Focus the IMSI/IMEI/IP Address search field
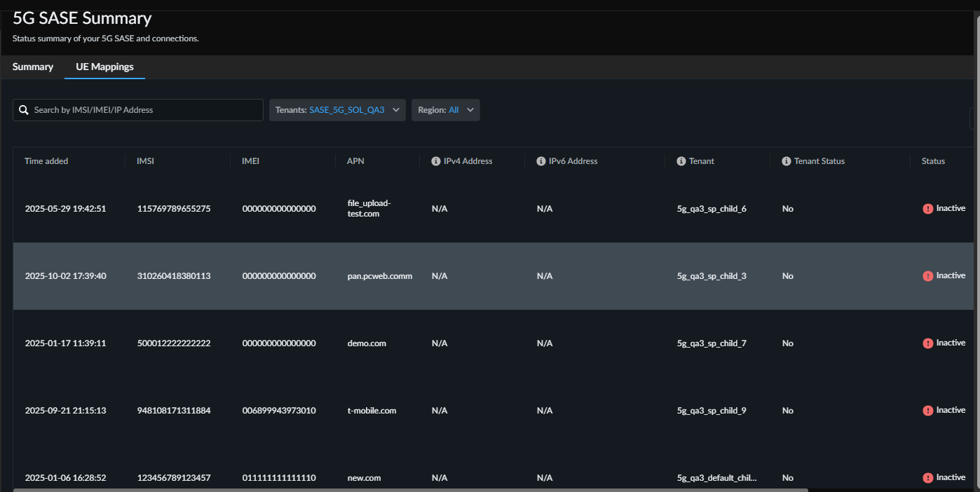 coord(146,110)
